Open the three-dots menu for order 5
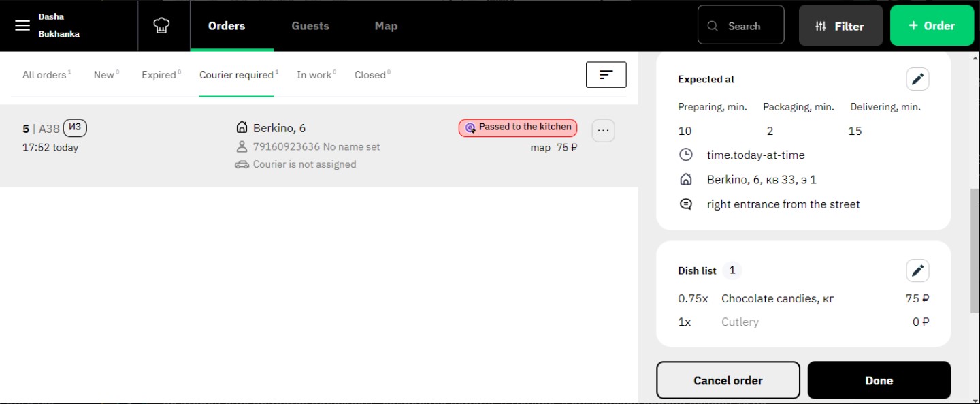The height and width of the screenshot is (404, 980). click(603, 130)
